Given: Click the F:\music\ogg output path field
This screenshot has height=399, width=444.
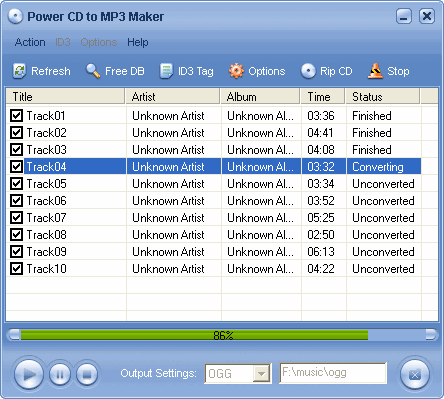Looking at the screenshot, I should coord(333,373).
